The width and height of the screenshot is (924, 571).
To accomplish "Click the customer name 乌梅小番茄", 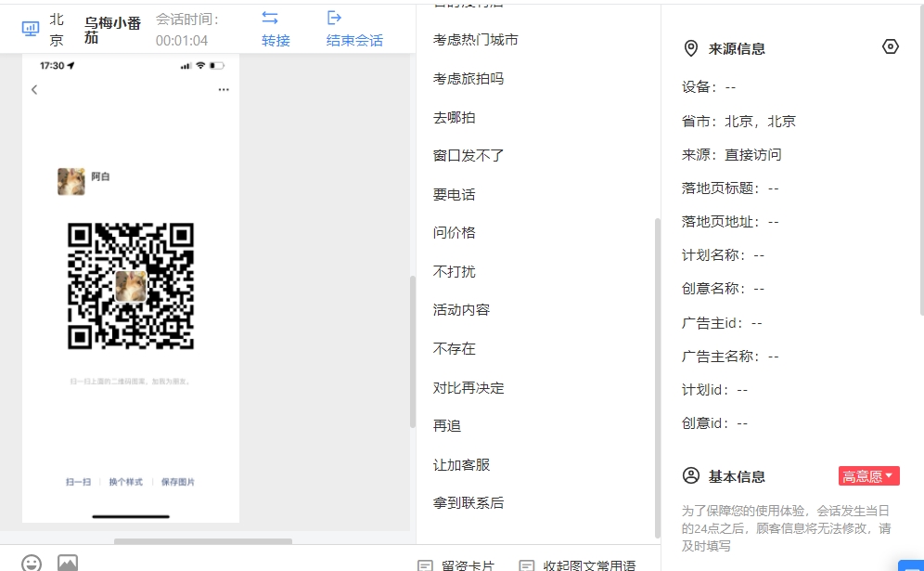I will pyautogui.click(x=112, y=30).
